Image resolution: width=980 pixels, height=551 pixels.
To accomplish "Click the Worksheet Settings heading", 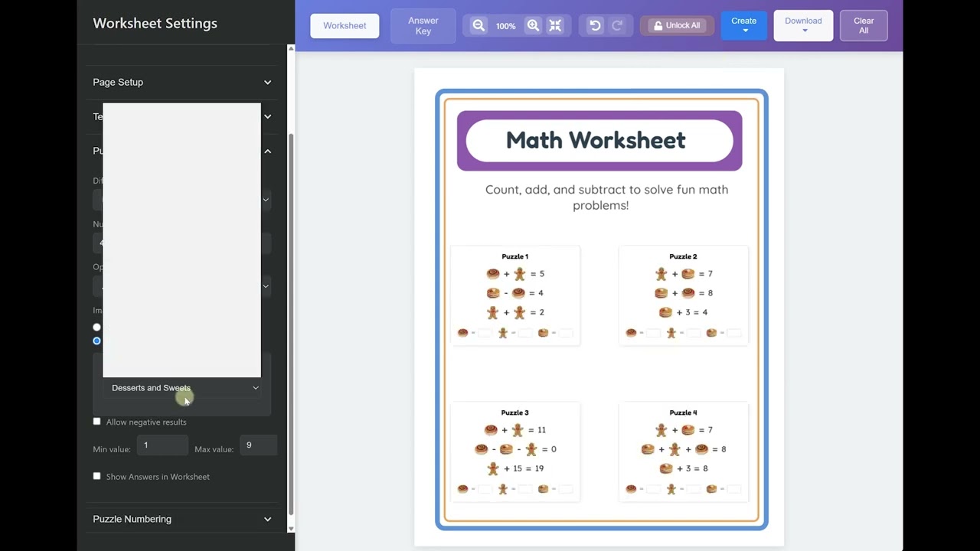I will point(155,23).
